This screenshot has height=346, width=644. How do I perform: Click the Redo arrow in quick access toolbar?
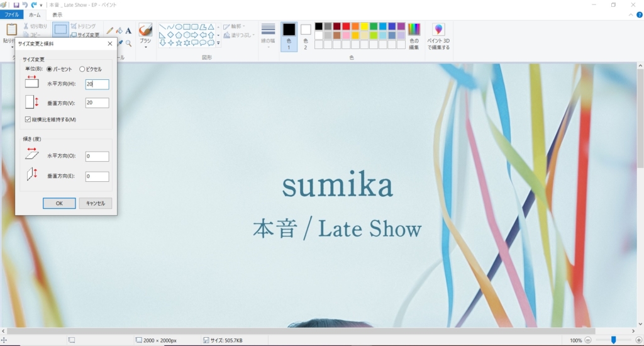pos(34,5)
